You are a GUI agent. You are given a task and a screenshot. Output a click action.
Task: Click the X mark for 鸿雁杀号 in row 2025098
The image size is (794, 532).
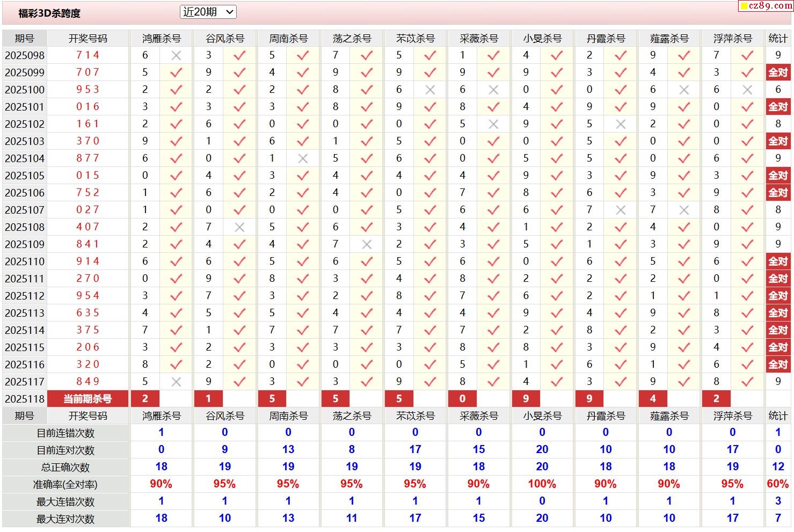pyautogui.click(x=176, y=55)
